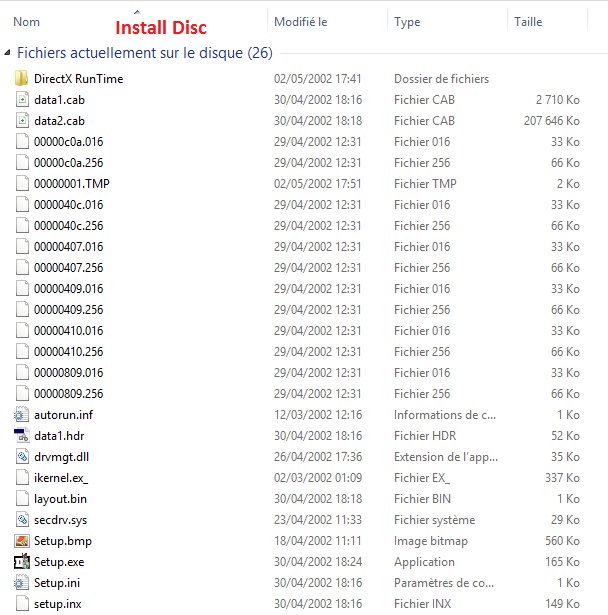Click the 'Fichier TMP' type cell
Screen dimensions: 608x615
(425, 184)
